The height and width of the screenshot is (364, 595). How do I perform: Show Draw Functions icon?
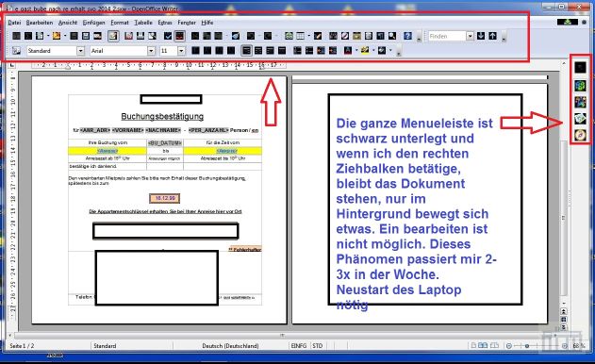click(318, 36)
